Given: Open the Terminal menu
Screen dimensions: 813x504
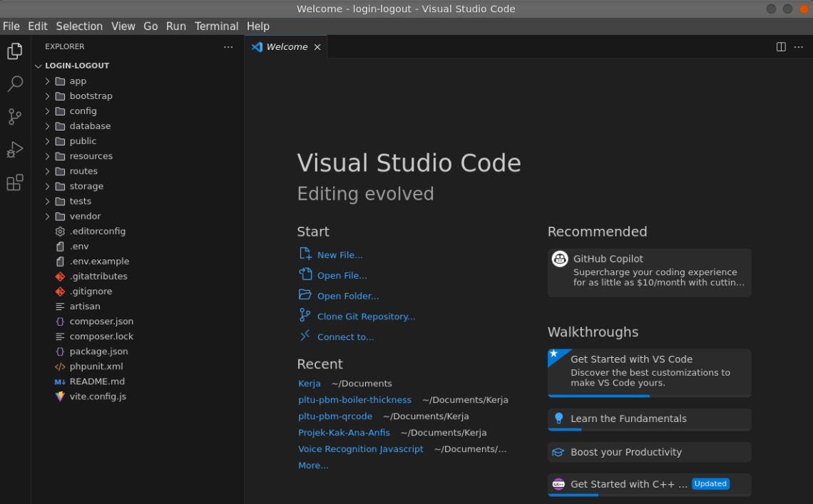Looking at the screenshot, I should coord(216,26).
